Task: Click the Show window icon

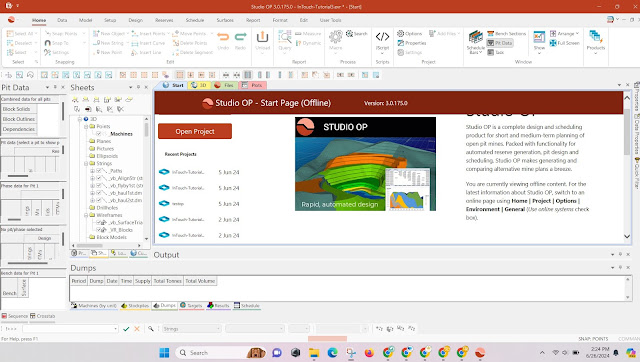Action: (x=539, y=37)
